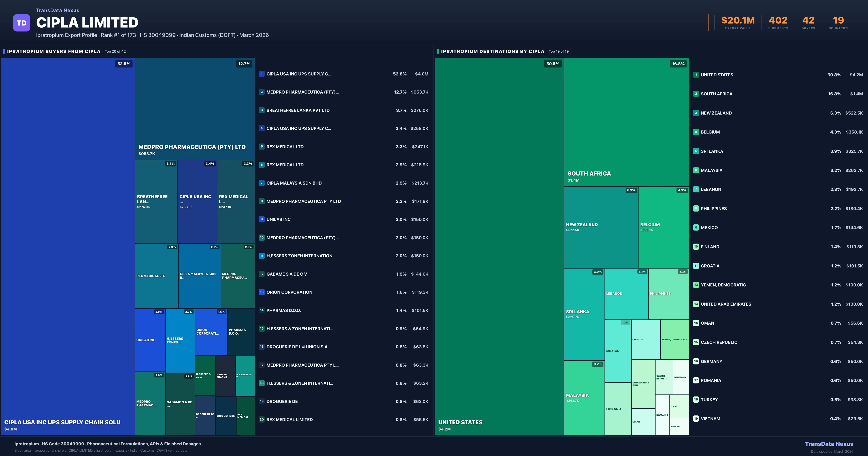Select the number 6 badge beside MALAYSIA

[x=696, y=170]
